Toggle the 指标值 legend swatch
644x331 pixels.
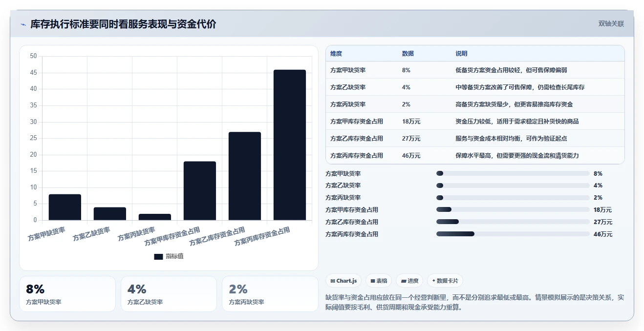pos(158,256)
